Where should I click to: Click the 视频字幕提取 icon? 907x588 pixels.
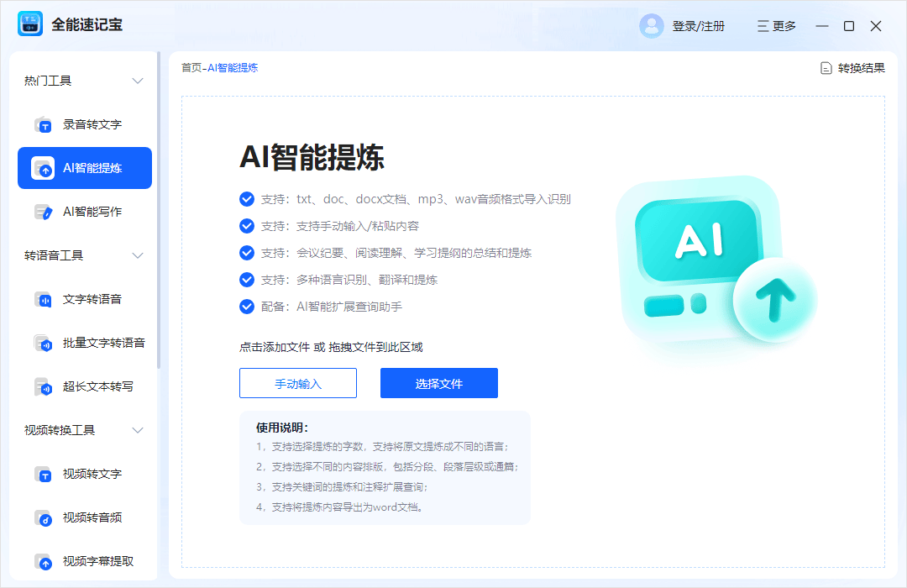point(44,561)
